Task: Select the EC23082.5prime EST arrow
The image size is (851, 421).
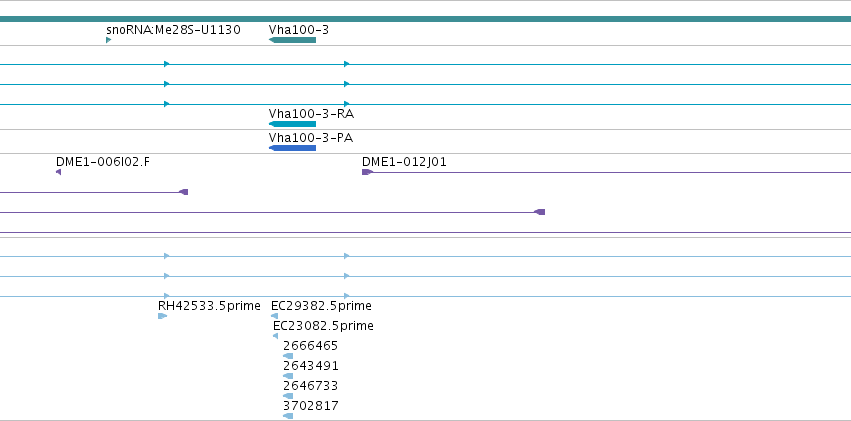Action: 276,336
